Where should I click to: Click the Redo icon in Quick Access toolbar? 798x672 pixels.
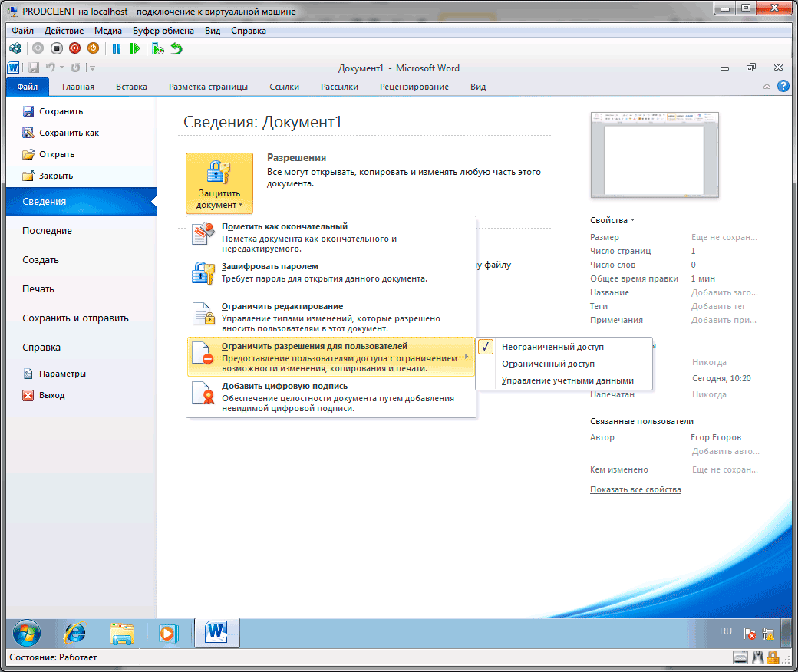coord(75,68)
